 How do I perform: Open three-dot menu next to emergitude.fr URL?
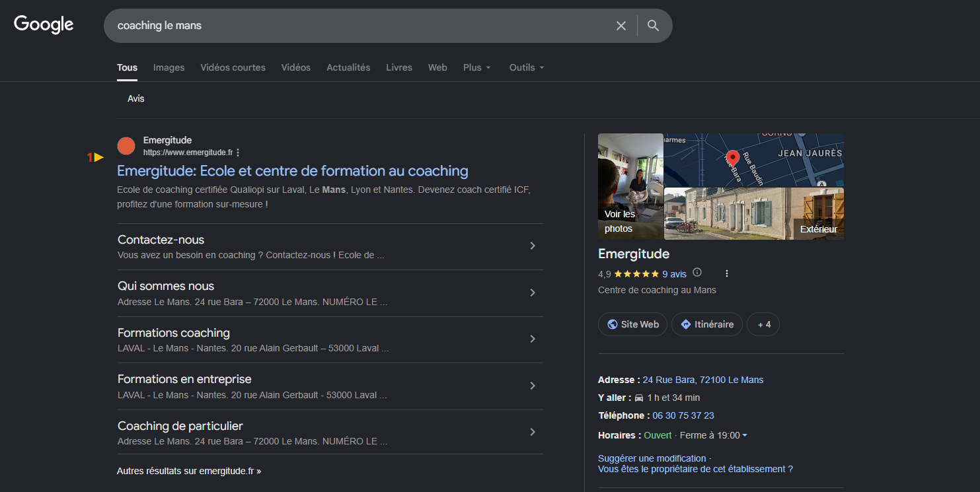[238, 153]
